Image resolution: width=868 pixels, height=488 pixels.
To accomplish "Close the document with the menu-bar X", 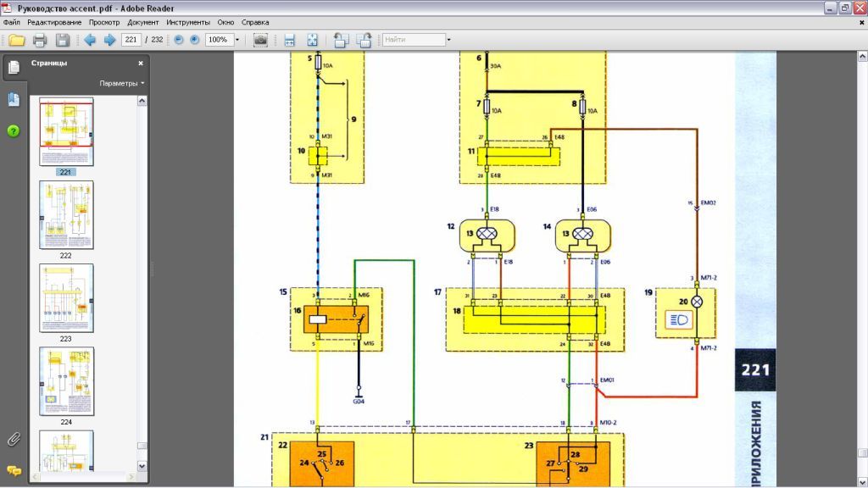I will pos(862,23).
